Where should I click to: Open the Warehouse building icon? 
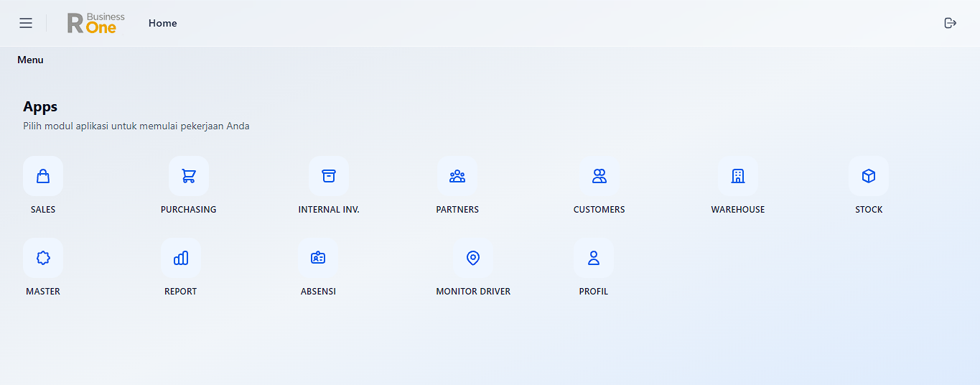[738, 176]
